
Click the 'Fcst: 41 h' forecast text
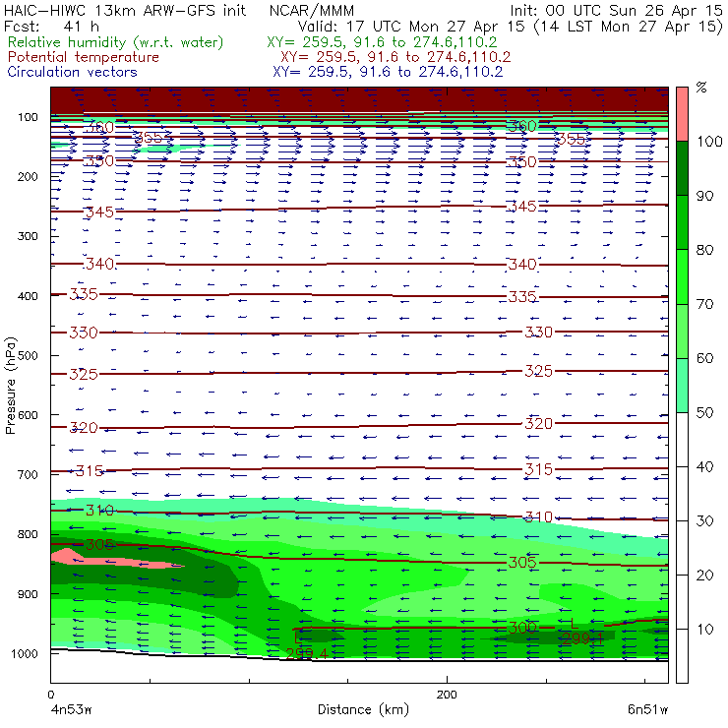tap(51, 27)
